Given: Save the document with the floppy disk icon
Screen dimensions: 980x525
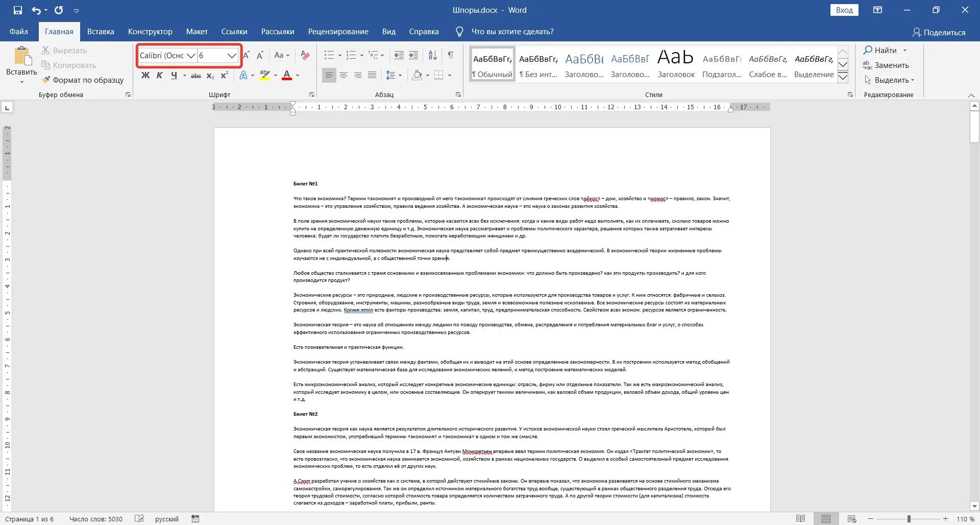Looking at the screenshot, I should coord(18,10).
